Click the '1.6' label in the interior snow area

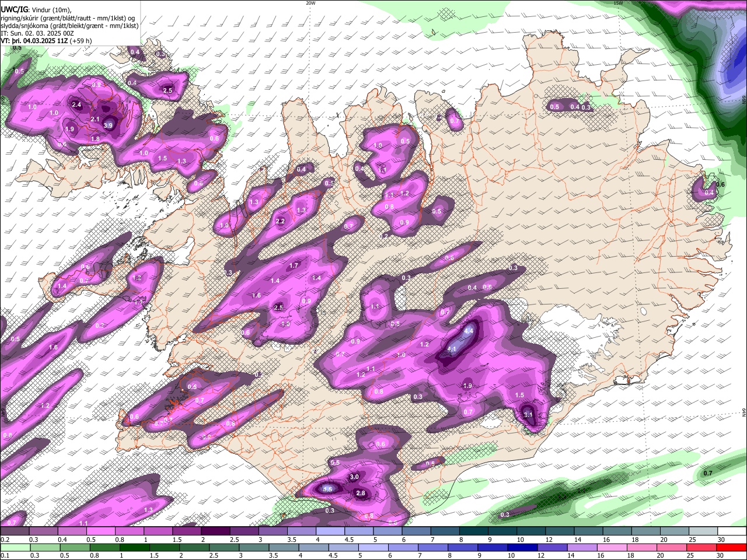point(256,295)
